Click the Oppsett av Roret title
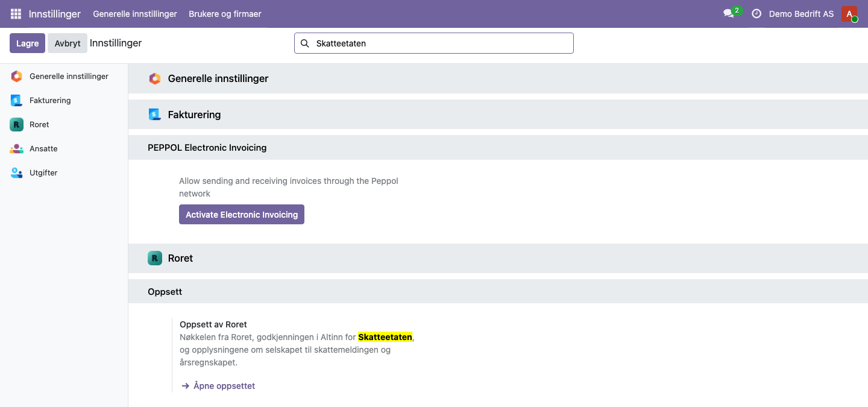 pos(213,324)
